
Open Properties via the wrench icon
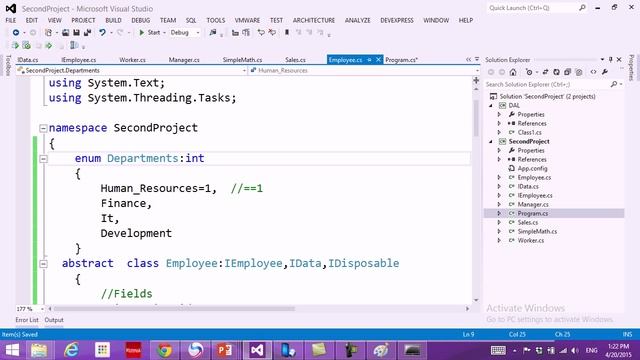click(605, 72)
